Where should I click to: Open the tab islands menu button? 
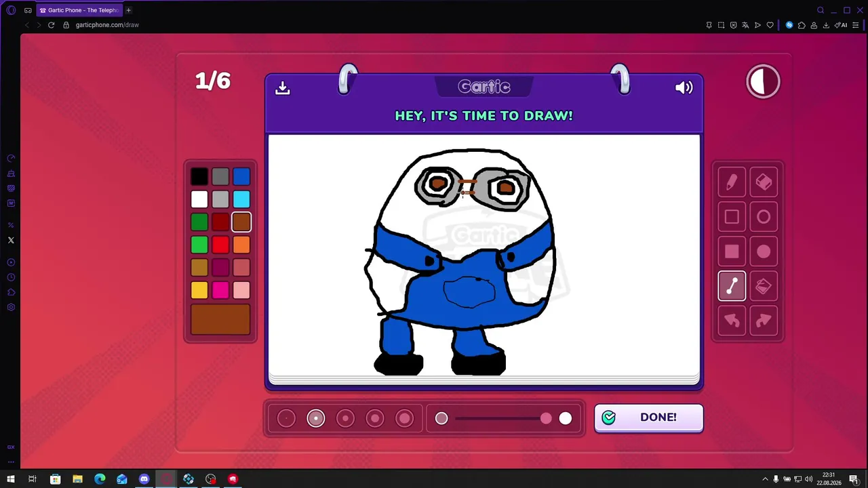pos(28,10)
